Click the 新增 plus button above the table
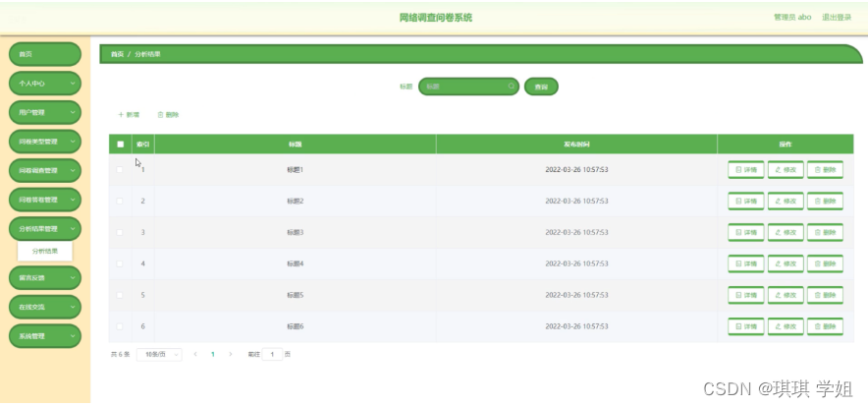This screenshot has height=407, width=868. click(x=129, y=115)
